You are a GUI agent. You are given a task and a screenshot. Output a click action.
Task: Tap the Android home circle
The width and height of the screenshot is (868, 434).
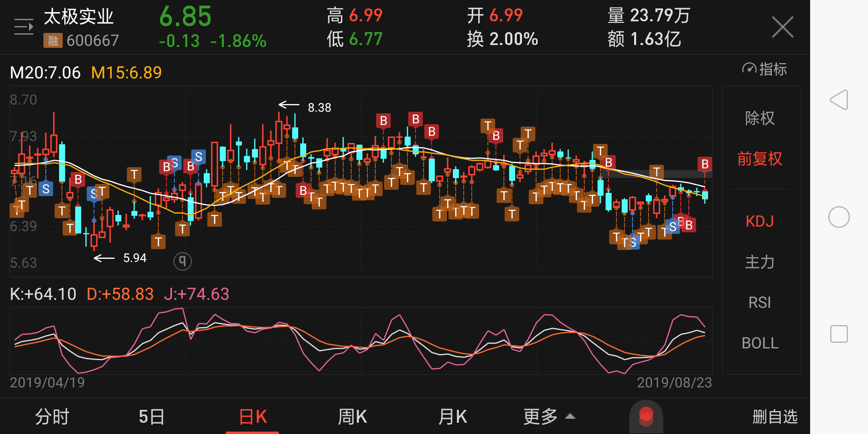[x=839, y=217]
